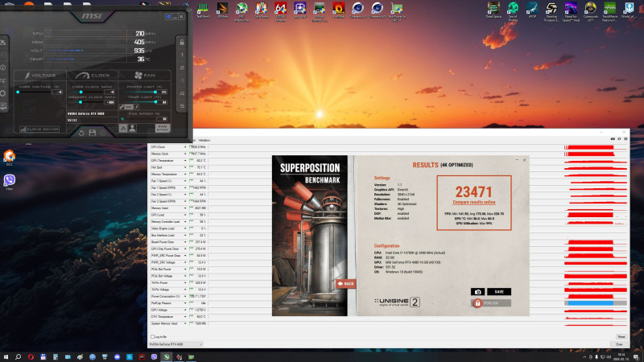The image size is (644, 362).
Task: Expand the GPU Temperature sensor dropdown
Action: [185, 160]
